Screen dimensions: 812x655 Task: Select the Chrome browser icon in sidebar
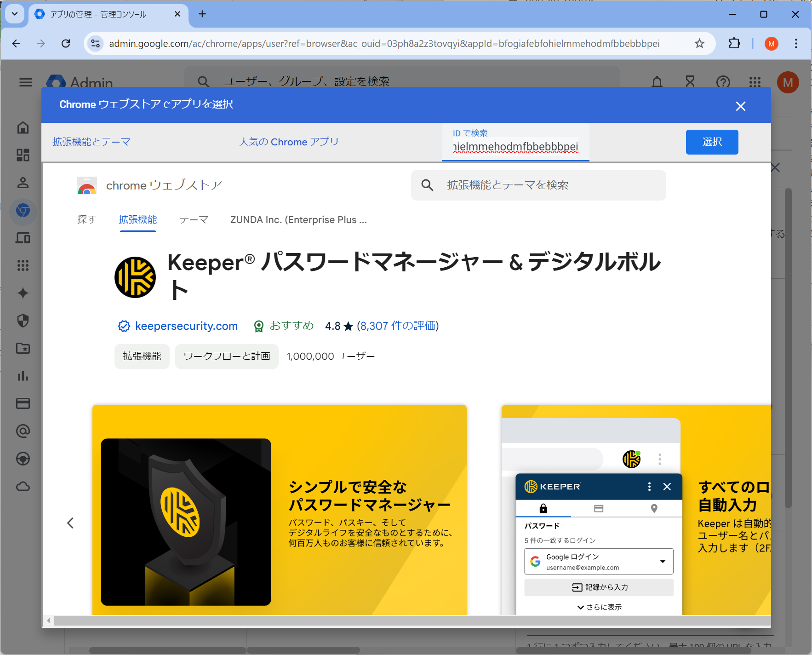pyautogui.click(x=23, y=211)
